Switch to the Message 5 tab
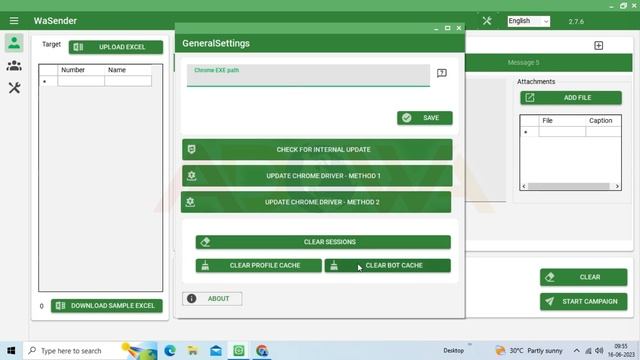 click(523, 62)
